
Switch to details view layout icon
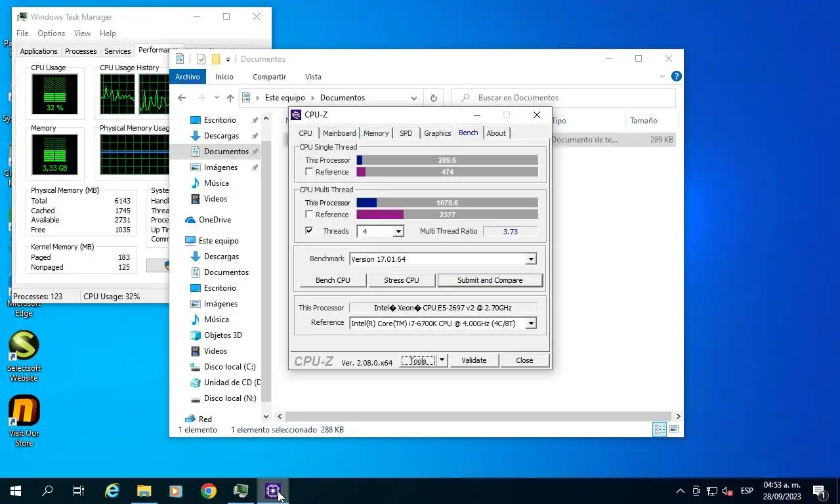(x=660, y=430)
